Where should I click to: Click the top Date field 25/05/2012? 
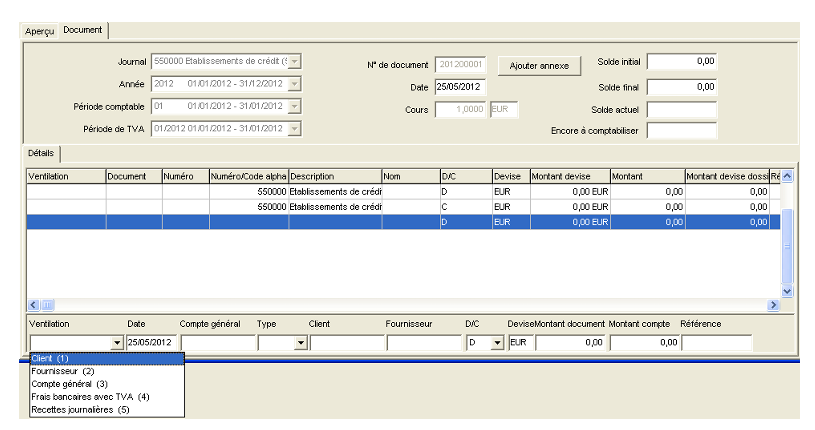click(461, 87)
